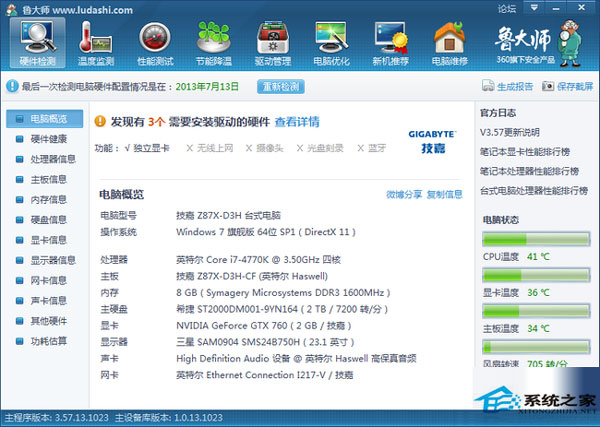The width and height of the screenshot is (600, 427).
Task: Click 查看详情 to view driver details
Action: 297,122
